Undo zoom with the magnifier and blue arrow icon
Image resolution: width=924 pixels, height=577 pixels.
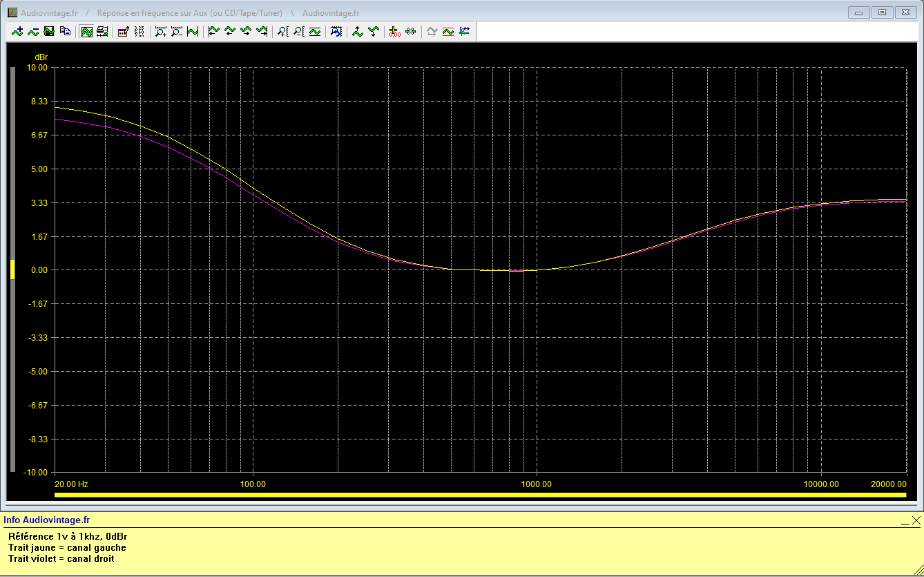coord(336,31)
